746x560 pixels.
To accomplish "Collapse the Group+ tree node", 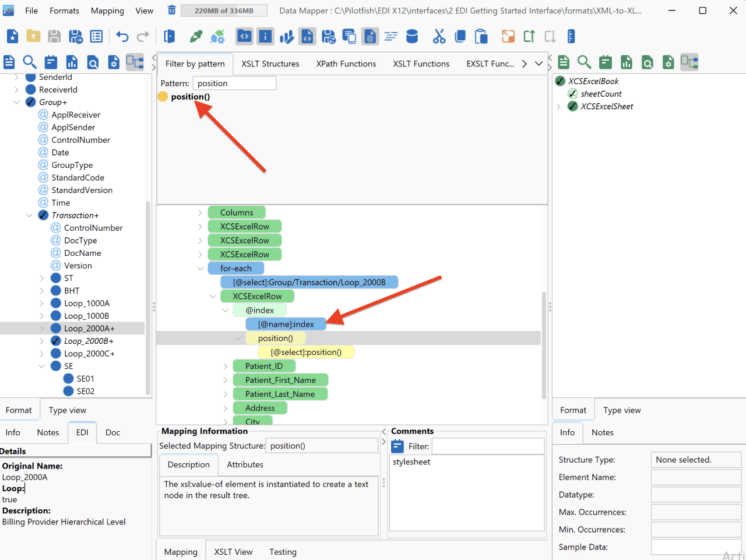I will tap(16, 102).
